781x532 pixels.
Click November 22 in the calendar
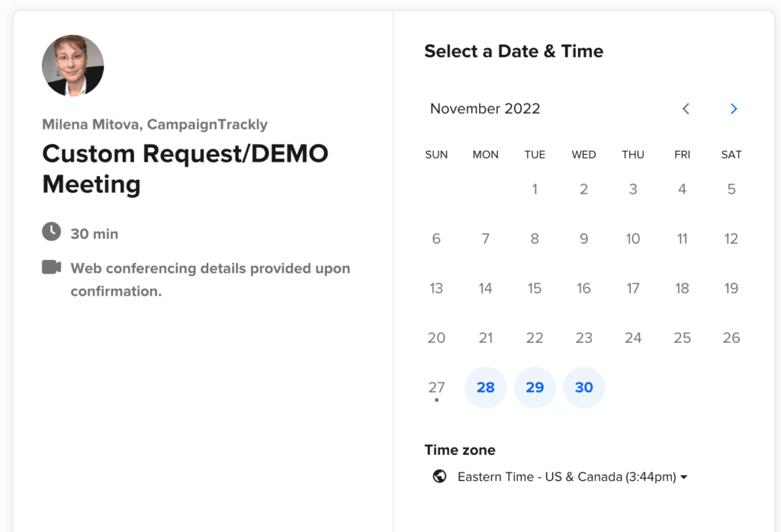click(535, 338)
